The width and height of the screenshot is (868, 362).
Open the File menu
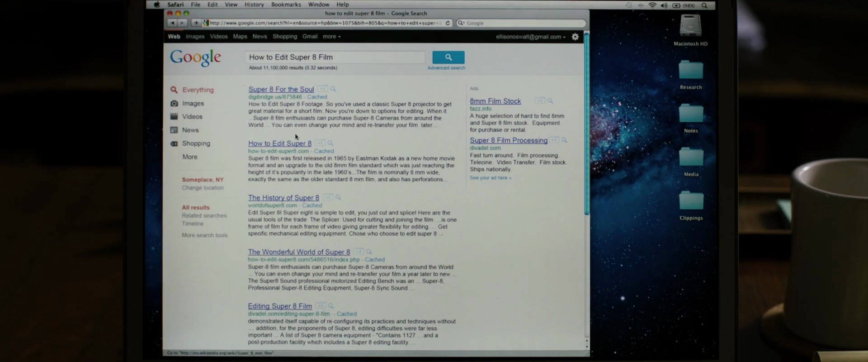[x=195, y=5]
